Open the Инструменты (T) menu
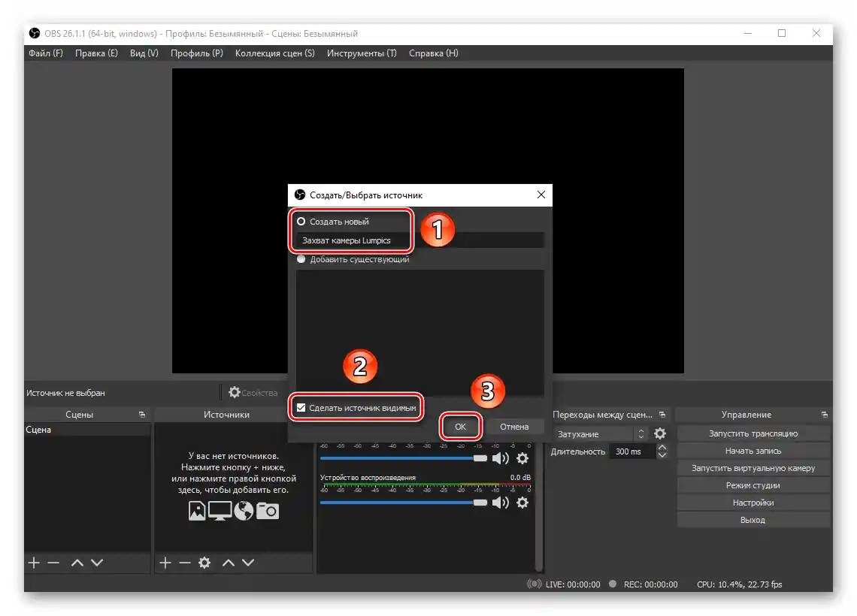Viewport: 857px width, 616px height. [x=362, y=53]
